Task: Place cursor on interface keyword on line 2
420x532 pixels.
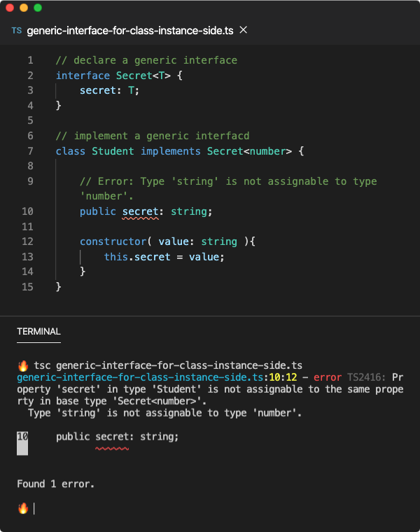Action: click(83, 76)
